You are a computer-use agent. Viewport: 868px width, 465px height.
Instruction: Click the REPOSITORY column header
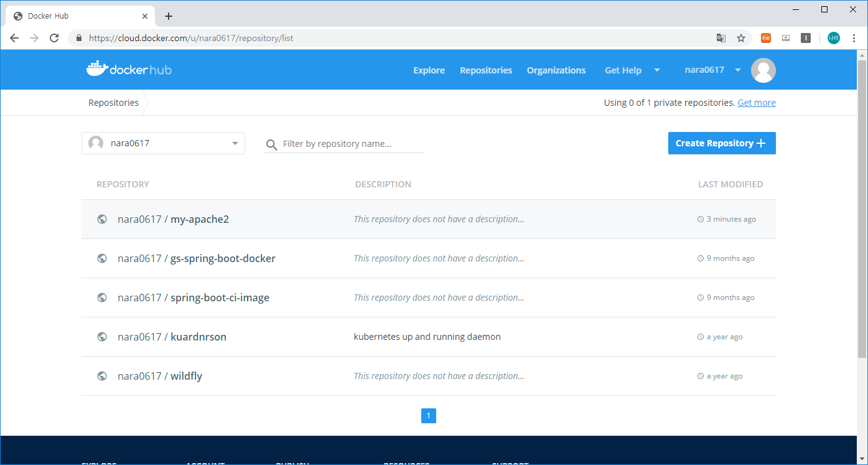123,184
